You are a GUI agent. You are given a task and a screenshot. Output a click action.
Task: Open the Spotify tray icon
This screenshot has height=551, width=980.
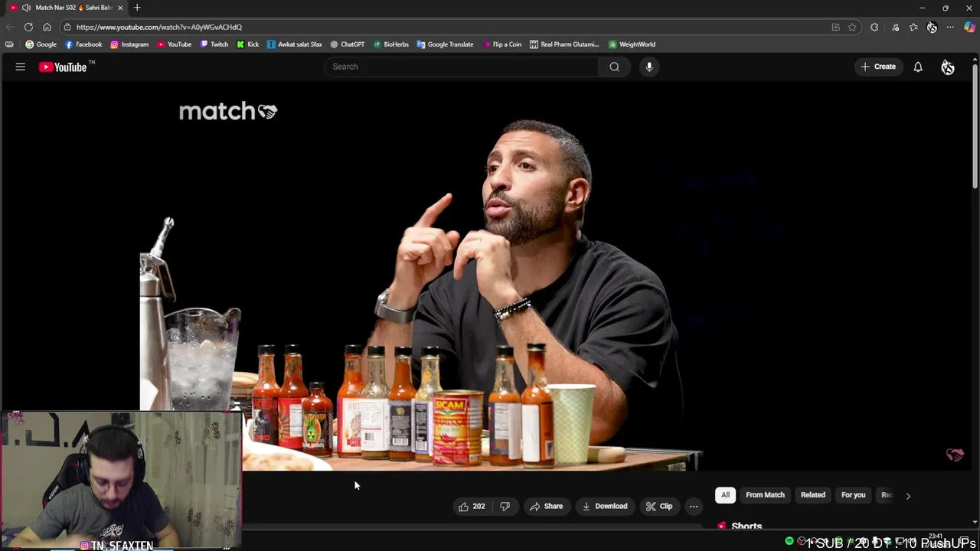[789, 541]
